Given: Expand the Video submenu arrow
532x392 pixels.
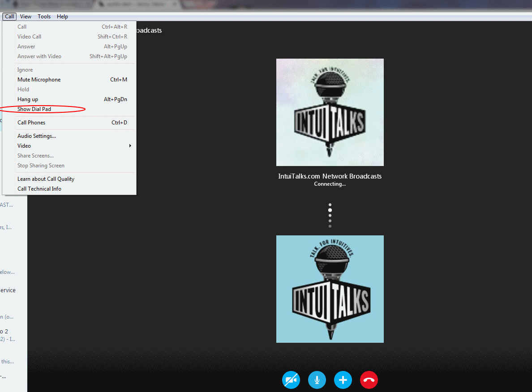Looking at the screenshot, I should (x=130, y=146).
